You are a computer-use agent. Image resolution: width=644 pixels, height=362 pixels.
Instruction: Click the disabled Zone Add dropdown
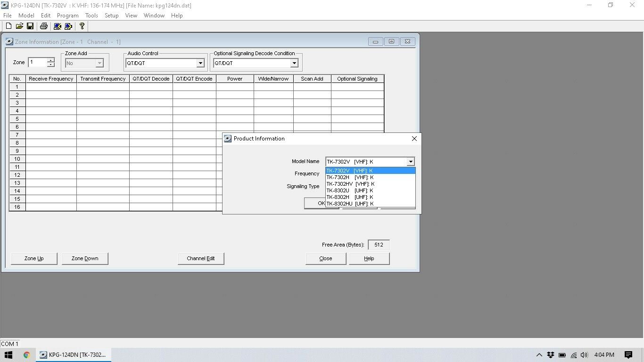click(84, 63)
